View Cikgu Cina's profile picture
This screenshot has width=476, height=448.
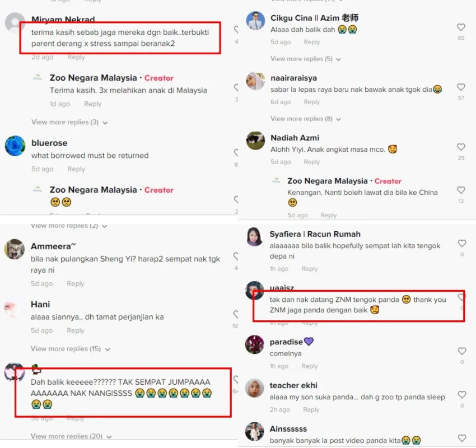[x=255, y=21]
